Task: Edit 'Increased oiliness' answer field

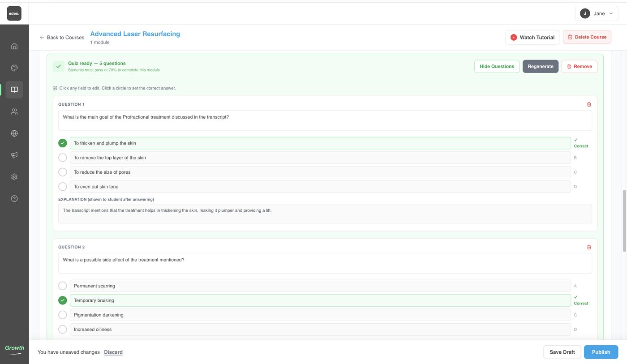Action: pyautogui.click(x=320, y=330)
